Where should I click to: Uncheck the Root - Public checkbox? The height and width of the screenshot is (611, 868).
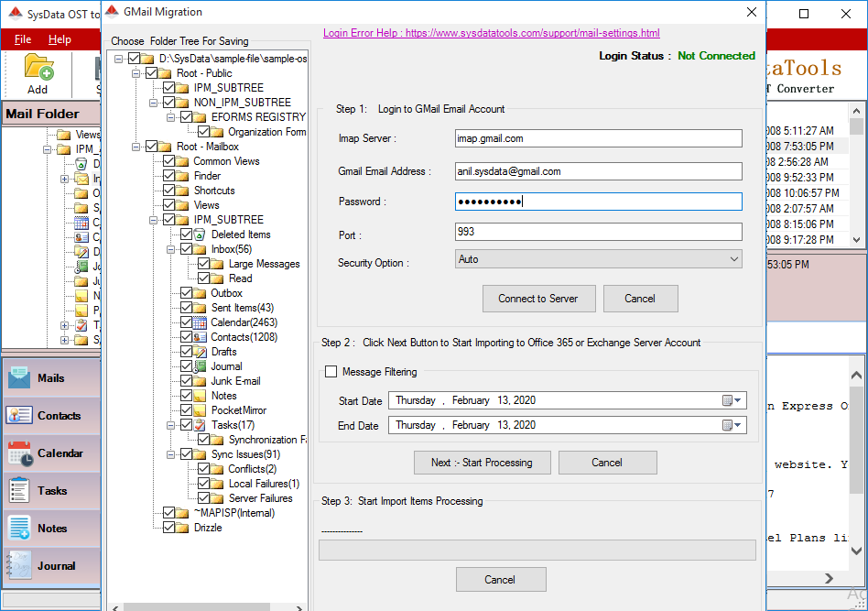click(x=152, y=73)
